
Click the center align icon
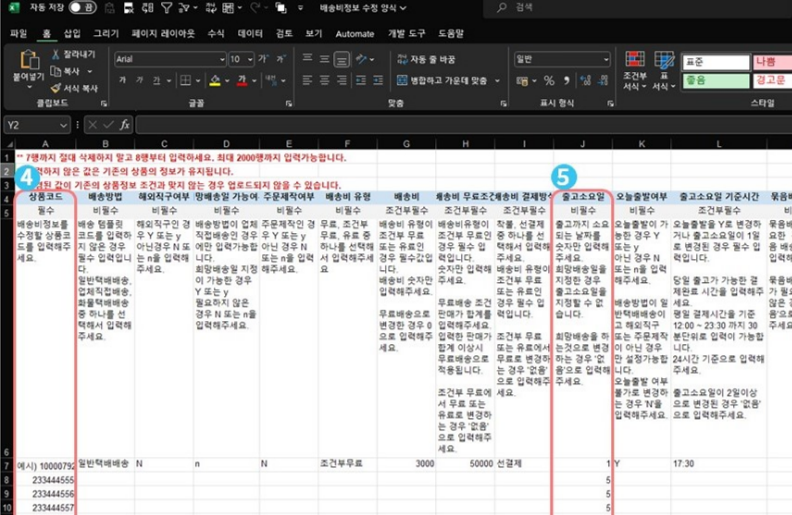324,80
